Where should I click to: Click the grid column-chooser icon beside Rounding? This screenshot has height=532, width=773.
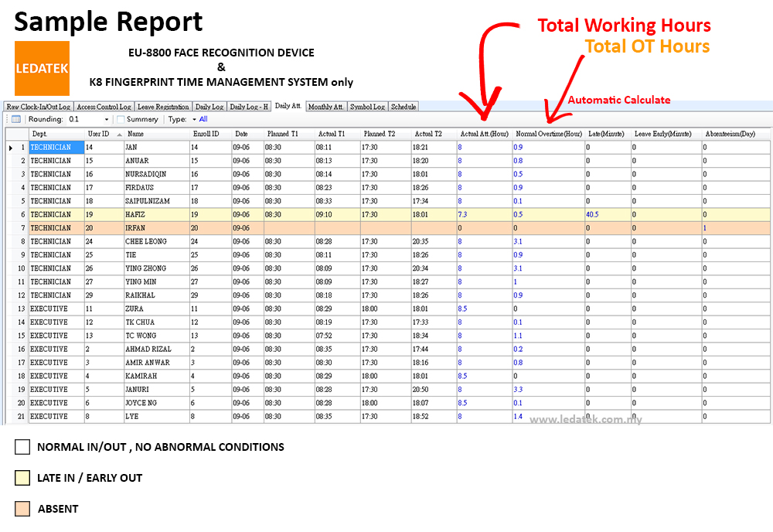[x=16, y=119]
